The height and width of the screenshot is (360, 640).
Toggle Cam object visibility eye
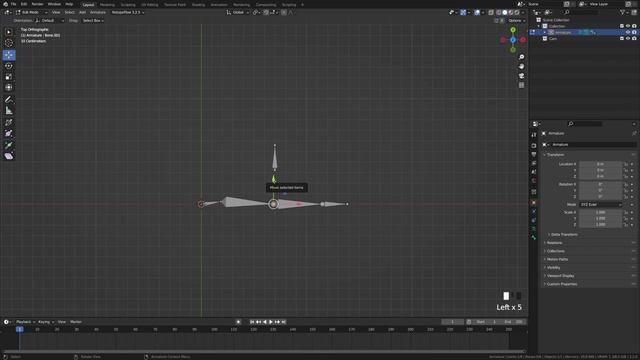point(628,38)
